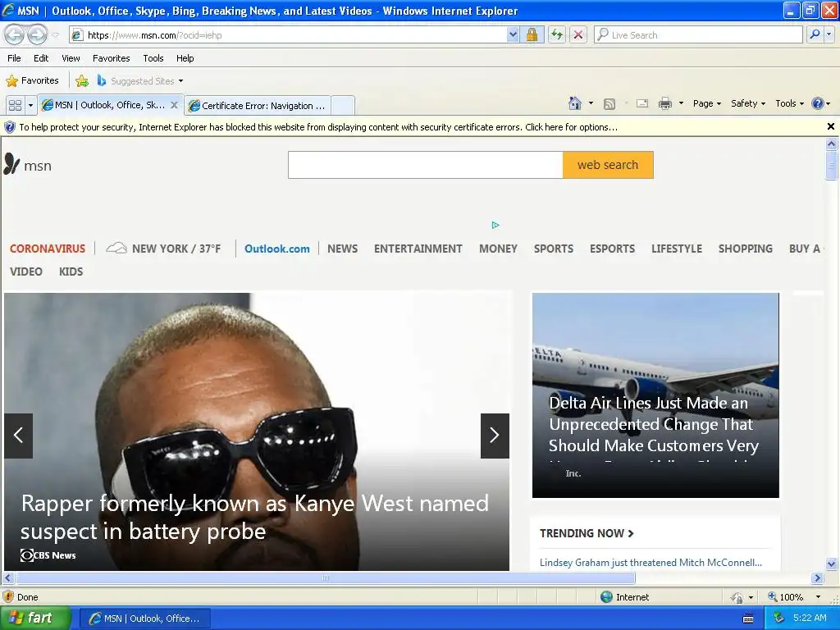Viewport: 840px width, 630px height.
Task: Expand the search provider dropdown arrow
Action: 829,34
